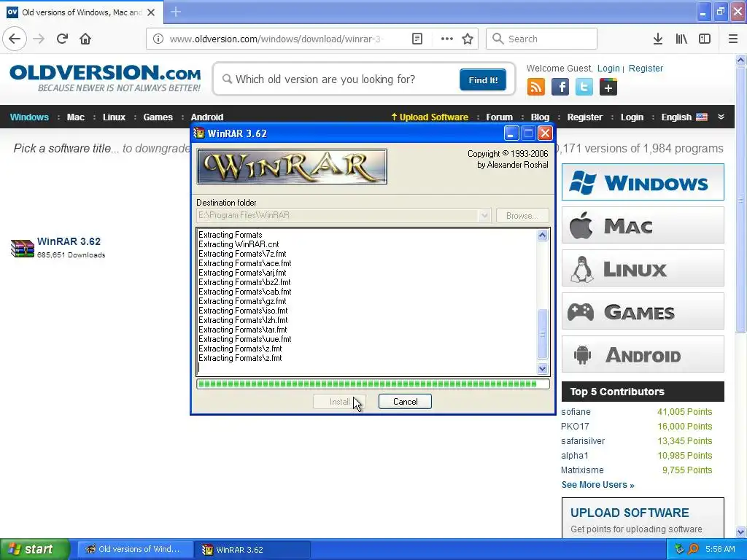
Task: Open Mac category big button
Action: 643,225
